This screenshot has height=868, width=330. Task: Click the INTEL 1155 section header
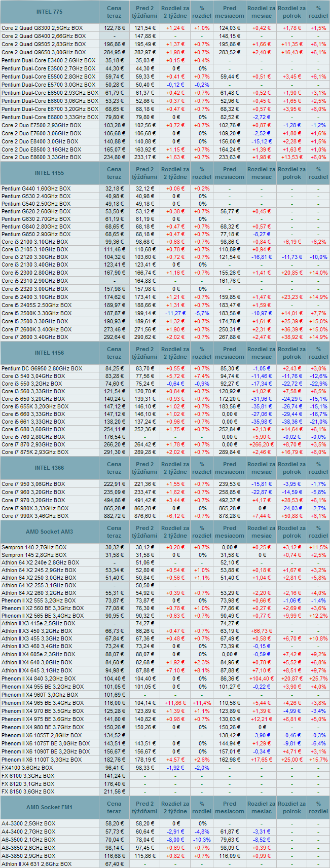[50, 173]
